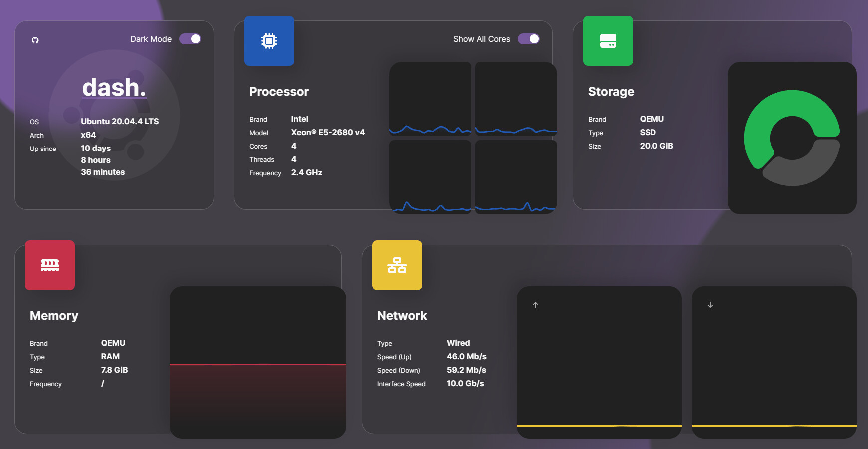This screenshot has height=449, width=868.
Task: Toggle the Show All Cores switch
Action: pyautogui.click(x=529, y=39)
